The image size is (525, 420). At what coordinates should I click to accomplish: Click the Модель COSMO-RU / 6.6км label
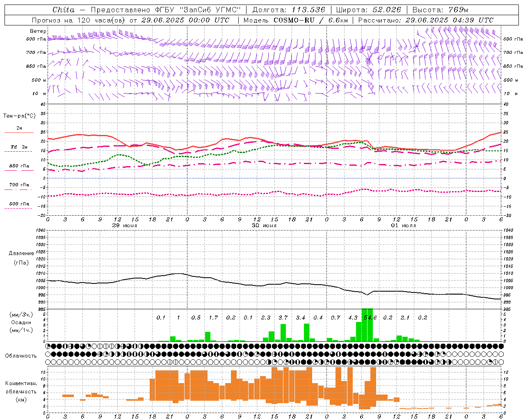(x=296, y=20)
